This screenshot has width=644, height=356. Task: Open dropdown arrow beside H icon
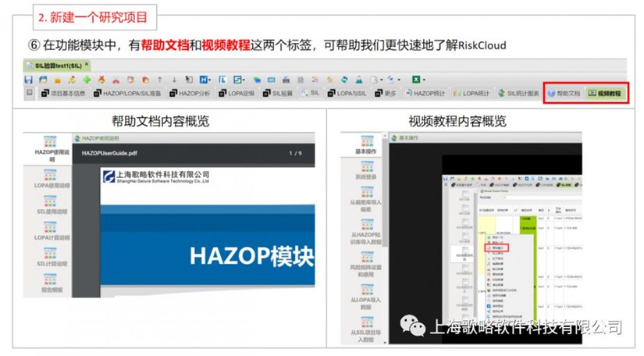tap(209, 80)
